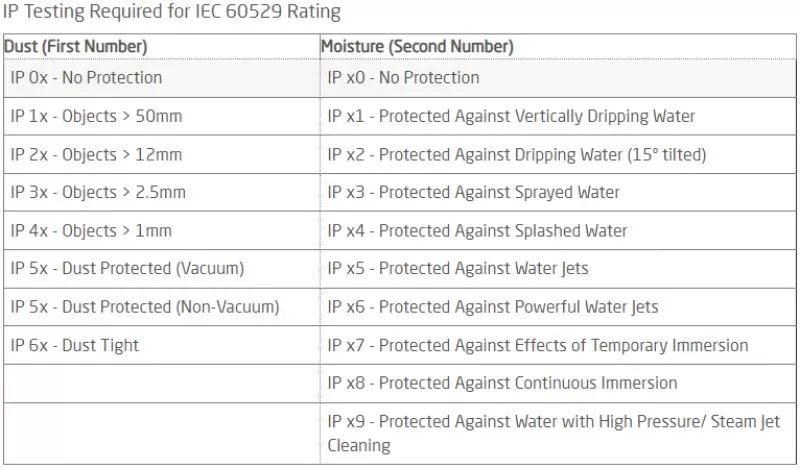Click the 'Protected Against Splashed Water' cell
Image resolution: width=800 pixels, height=469 pixels.
pos(477,230)
